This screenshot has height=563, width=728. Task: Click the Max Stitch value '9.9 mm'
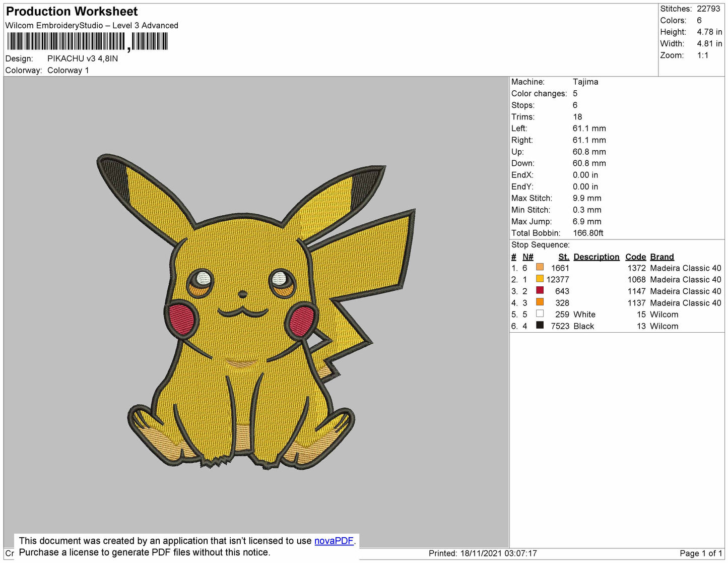587,198
